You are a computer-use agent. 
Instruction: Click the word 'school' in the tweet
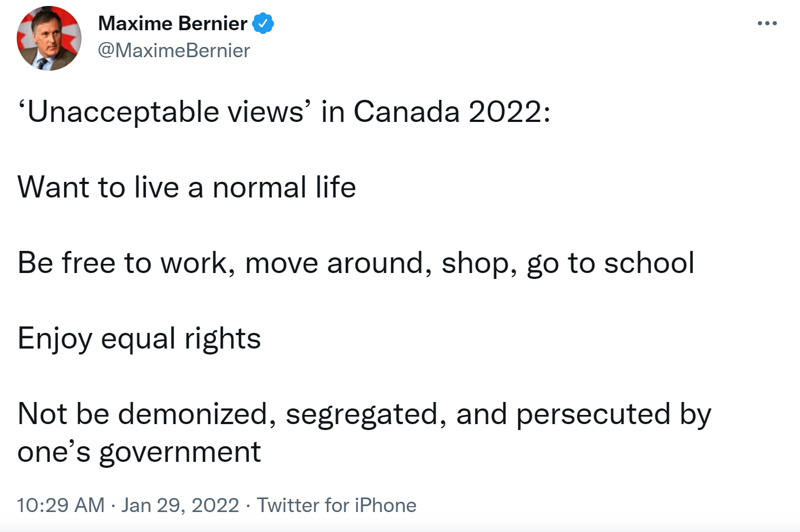coord(649,263)
